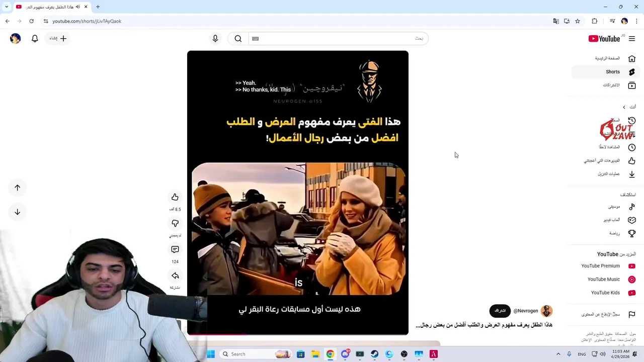644x362 pixels.
Task: Share the short via share arrow
Action: 175,276
